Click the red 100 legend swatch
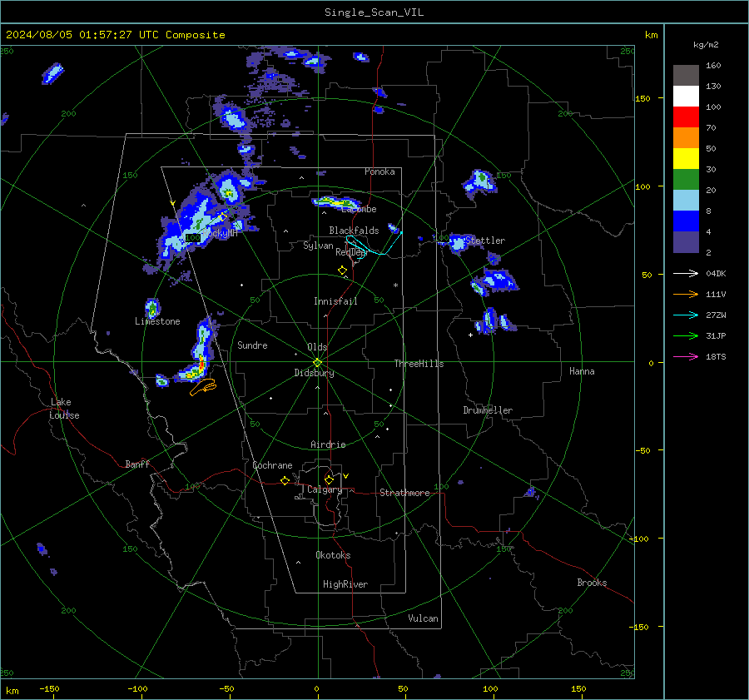Image resolution: width=749 pixels, height=700 pixels. coord(686,117)
